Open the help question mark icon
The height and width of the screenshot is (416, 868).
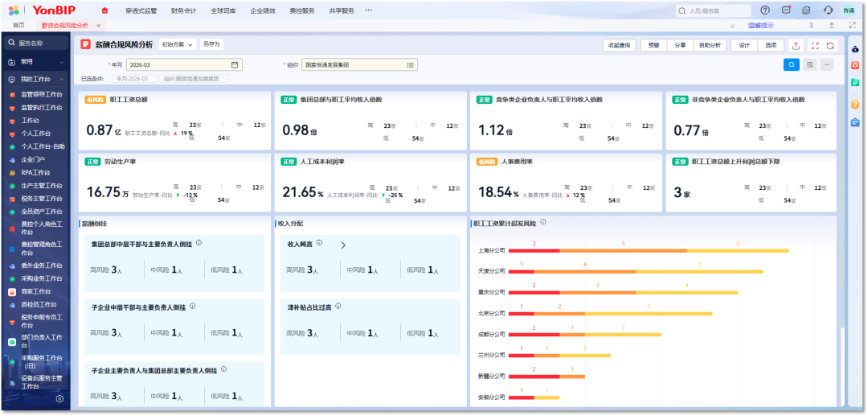click(x=765, y=10)
